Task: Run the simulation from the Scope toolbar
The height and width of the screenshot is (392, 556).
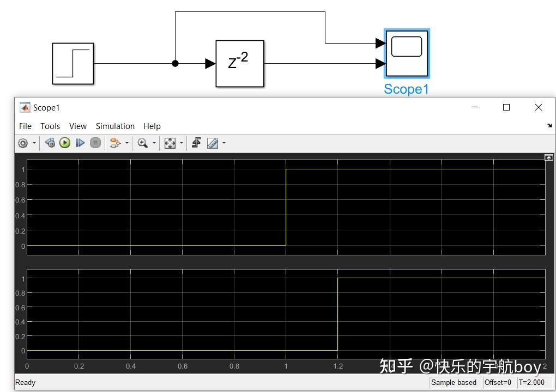Action: tap(65, 143)
